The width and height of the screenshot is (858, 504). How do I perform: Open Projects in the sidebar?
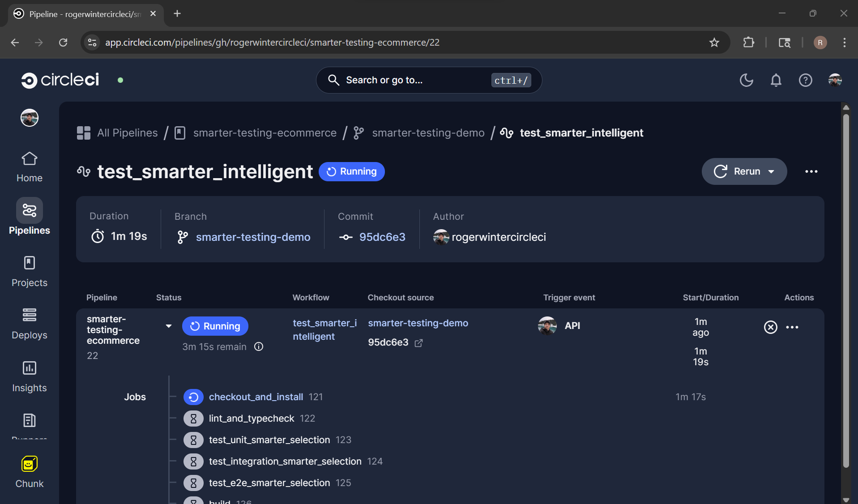29,271
